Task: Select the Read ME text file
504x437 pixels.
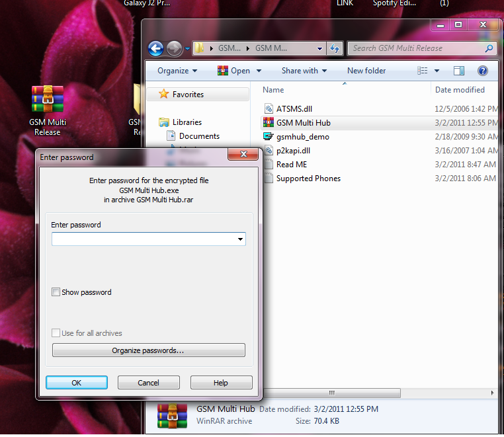Action: coord(292,165)
